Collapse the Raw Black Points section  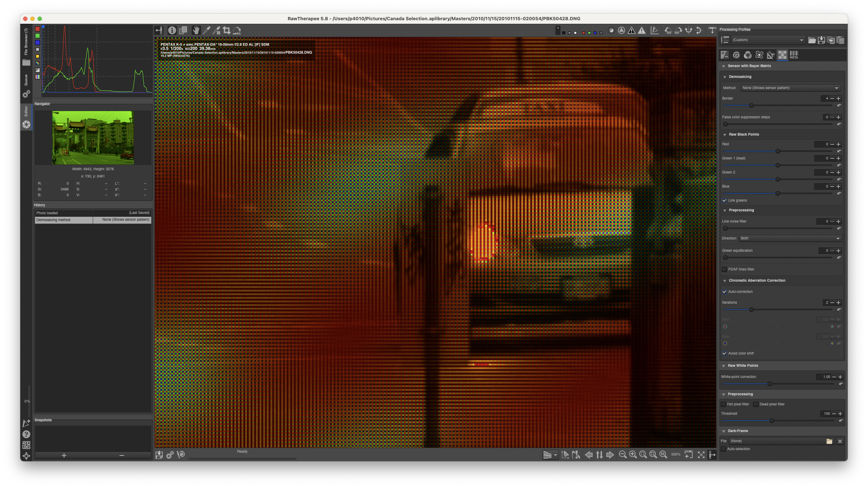(x=724, y=135)
